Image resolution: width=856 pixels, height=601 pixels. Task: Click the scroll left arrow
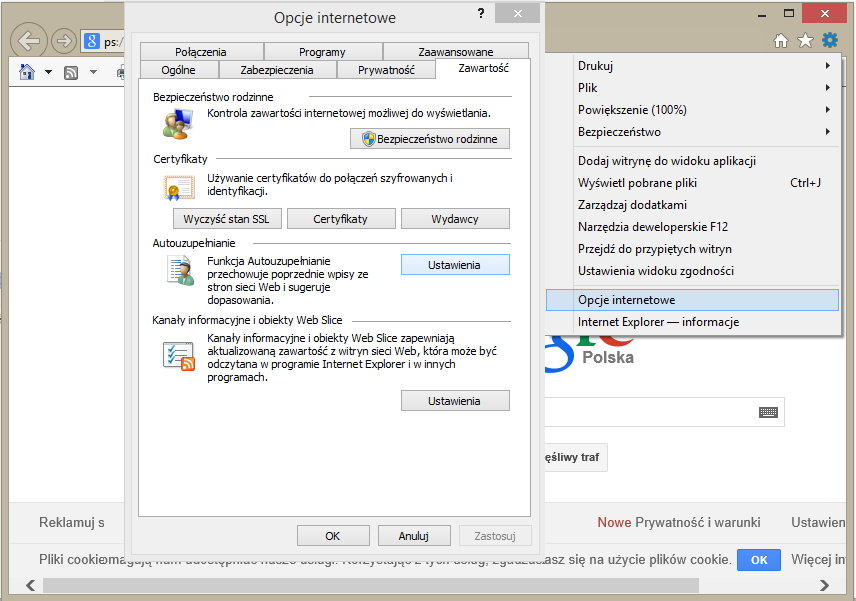[31, 585]
